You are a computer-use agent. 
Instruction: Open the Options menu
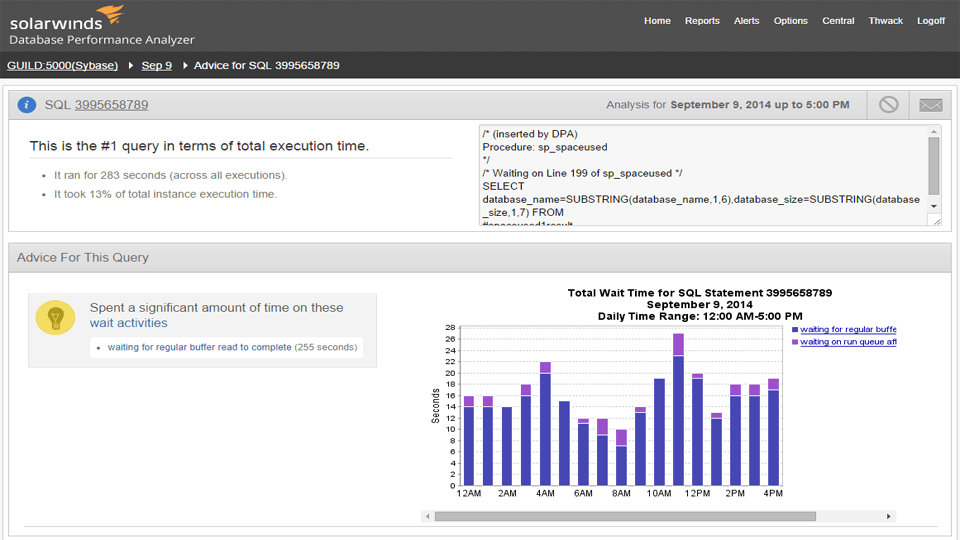(790, 21)
